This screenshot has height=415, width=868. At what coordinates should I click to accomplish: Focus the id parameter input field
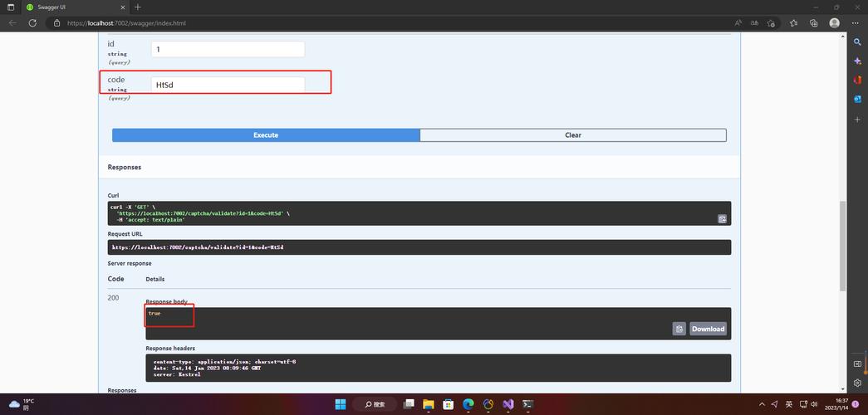[x=228, y=49]
